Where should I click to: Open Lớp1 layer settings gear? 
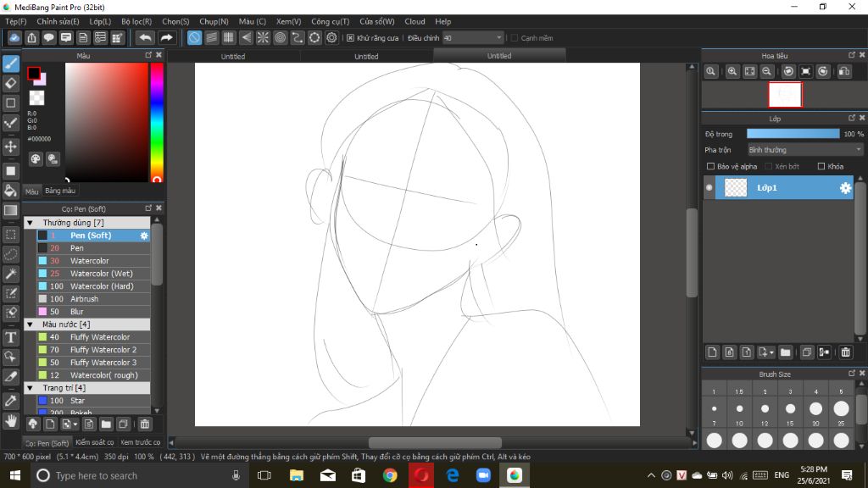pos(845,188)
